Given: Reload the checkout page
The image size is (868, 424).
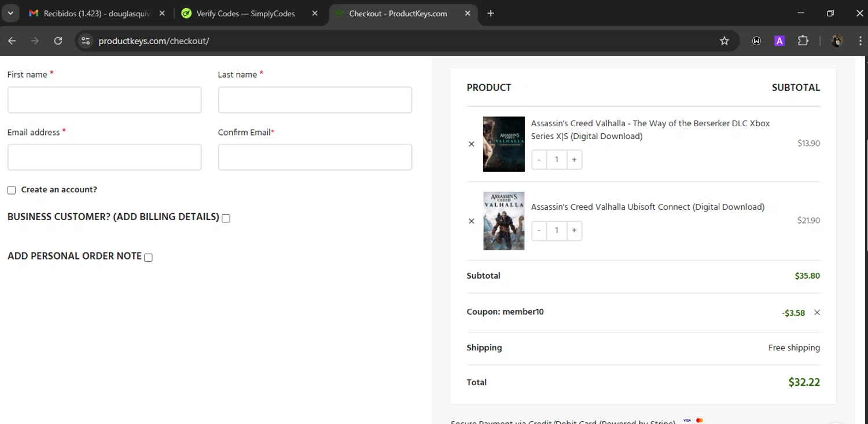Looking at the screenshot, I should [x=58, y=41].
